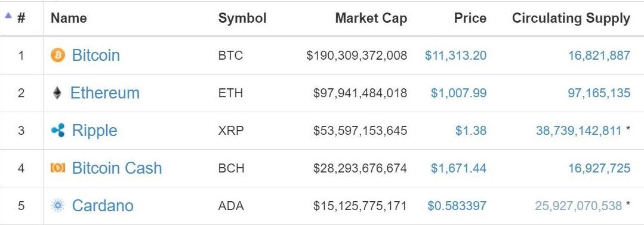This screenshot has height=225, width=644.
Task: Click Bitcoin price $11,313.20
Action: coord(455,56)
